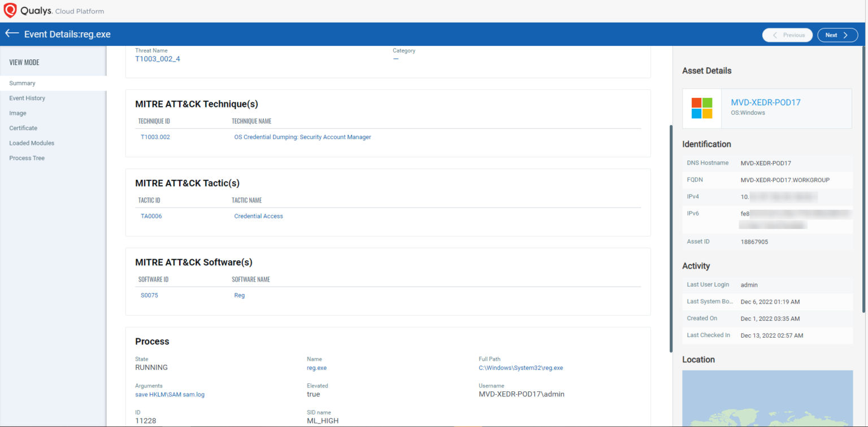Viewport: 868px width, 427px height.
Task: Click the T1003.002 technique ID link
Action: pos(155,136)
